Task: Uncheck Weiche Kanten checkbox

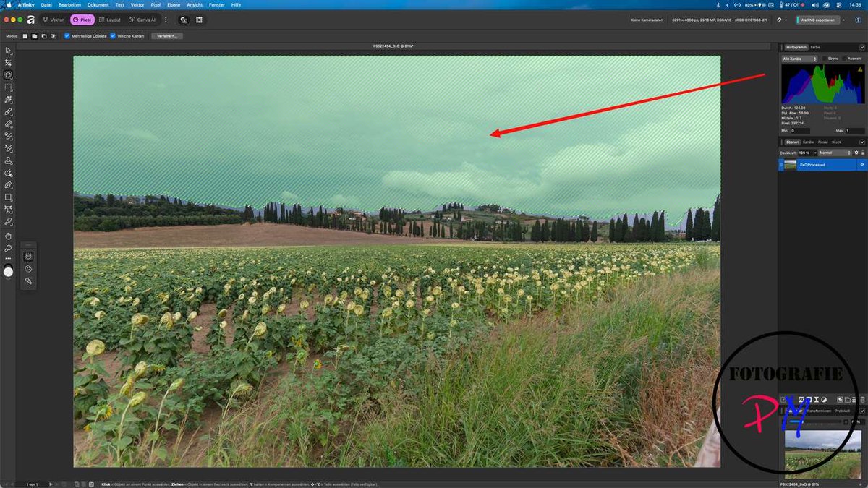Action: pos(113,35)
